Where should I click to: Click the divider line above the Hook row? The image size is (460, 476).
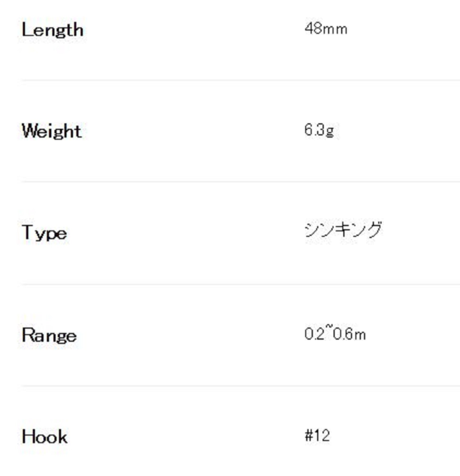coord(240,386)
